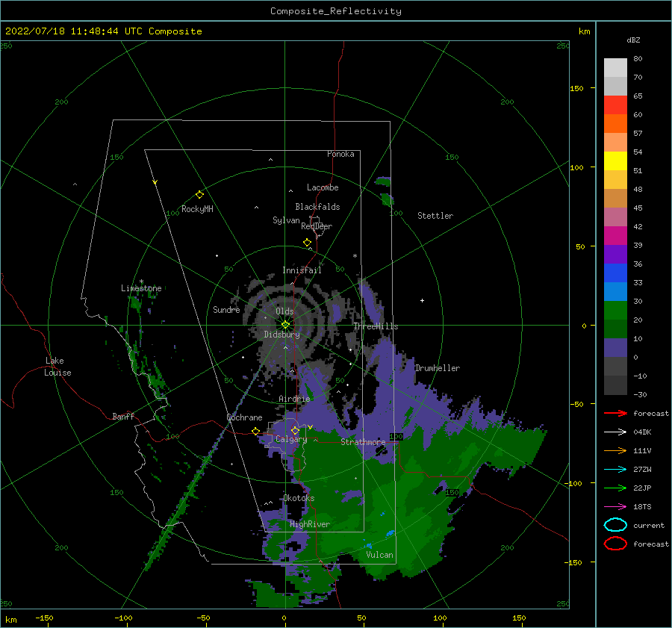
Task: Click the red forecast arrow in legend
Action: pyautogui.click(x=615, y=413)
